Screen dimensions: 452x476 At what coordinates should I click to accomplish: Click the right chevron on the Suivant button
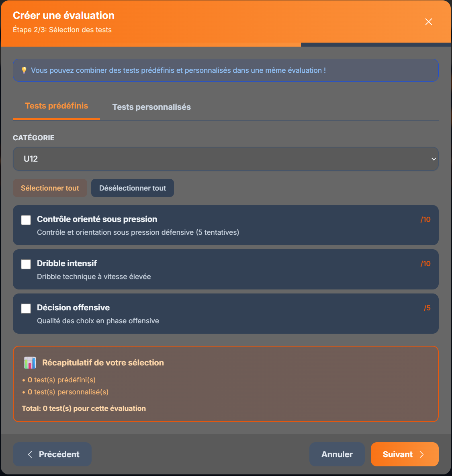click(x=421, y=454)
